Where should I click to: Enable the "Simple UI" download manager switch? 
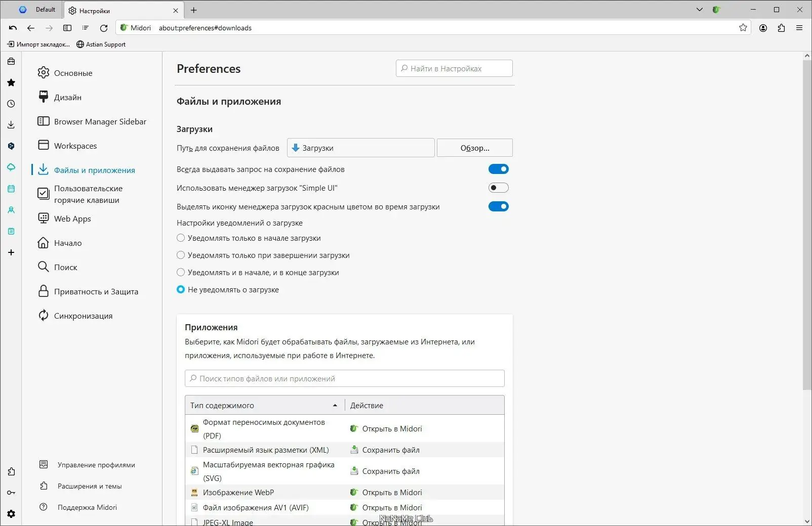click(x=498, y=188)
